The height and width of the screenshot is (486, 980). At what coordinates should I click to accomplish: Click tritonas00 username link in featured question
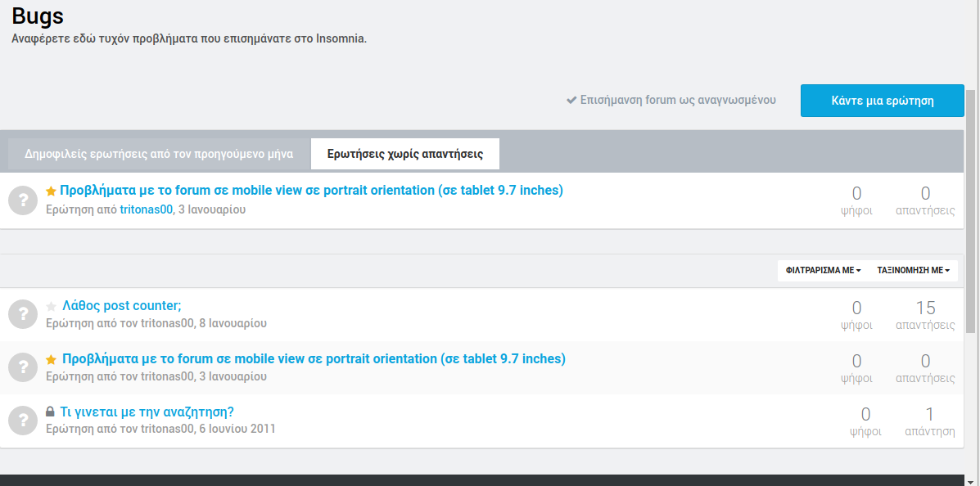click(147, 209)
